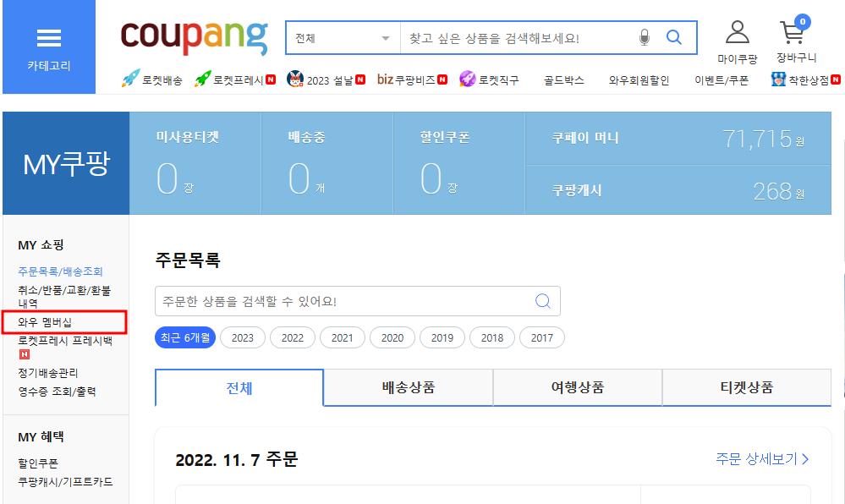845x504 pixels.
Task: Open 착한상점 link
Action: [805, 79]
